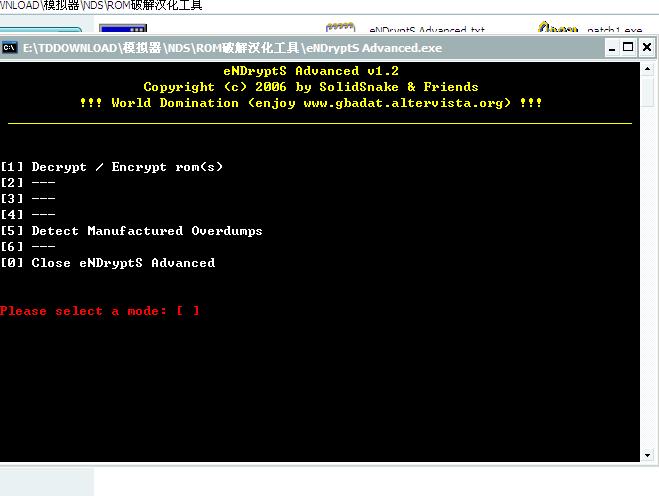Click the console scrollbar up arrow
The height and width of the screenshot is (496, 659).
tap(647, 69)
